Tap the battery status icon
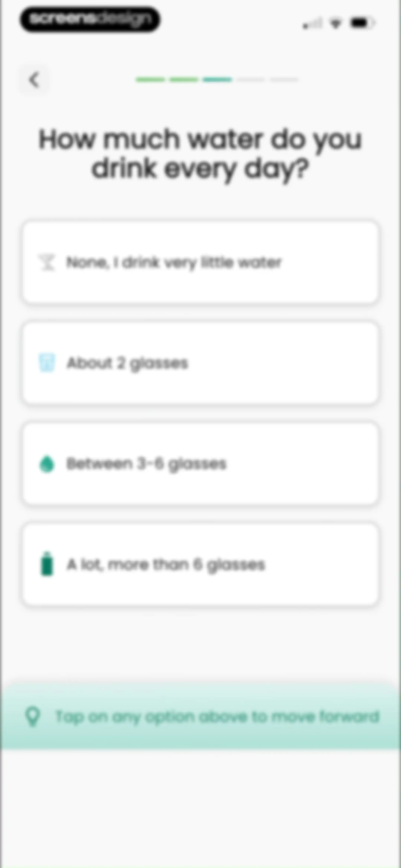The image size is (401, 868). point(363,23)
